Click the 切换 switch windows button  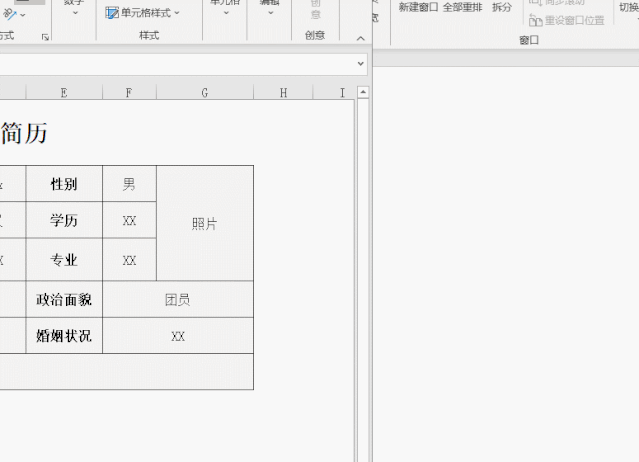click(629, 8)
